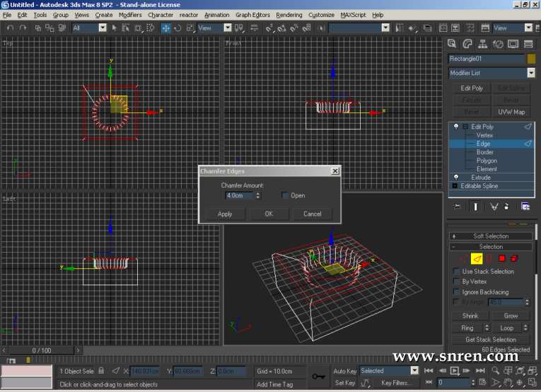Viewport: 541px width, 392px height.
Task: Check the Use Stack Selection option
Action: coord(456,272)
